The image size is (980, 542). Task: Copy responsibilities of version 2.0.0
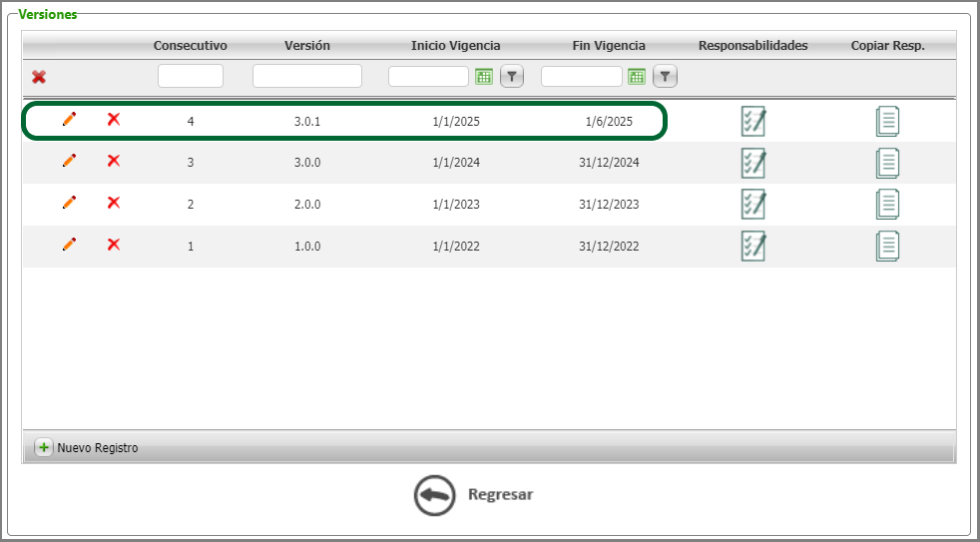887,205
